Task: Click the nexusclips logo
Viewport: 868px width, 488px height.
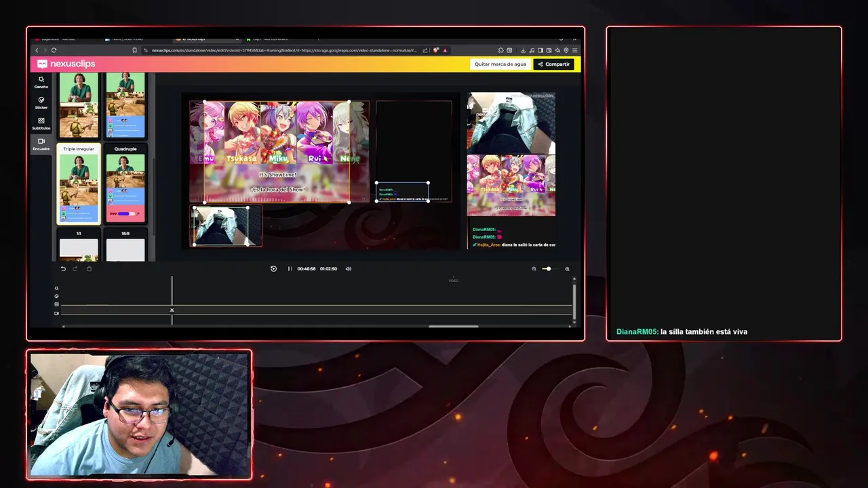Action: 66,64
